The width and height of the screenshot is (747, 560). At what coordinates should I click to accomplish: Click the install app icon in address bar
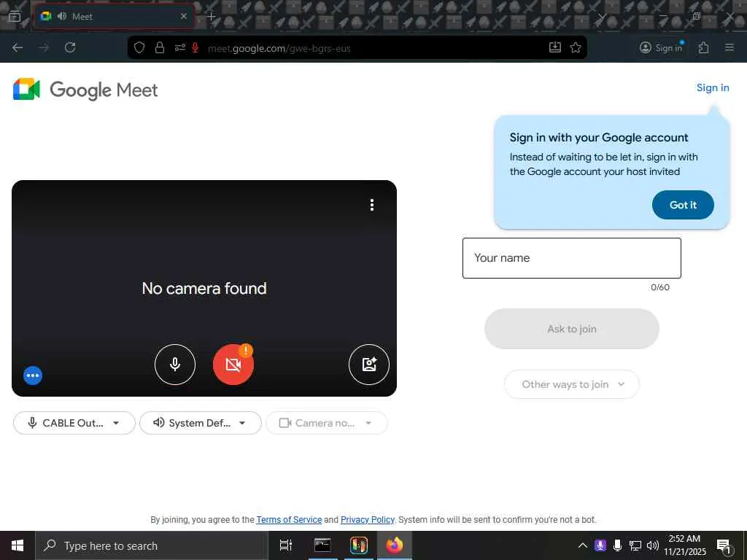point(555,47)
